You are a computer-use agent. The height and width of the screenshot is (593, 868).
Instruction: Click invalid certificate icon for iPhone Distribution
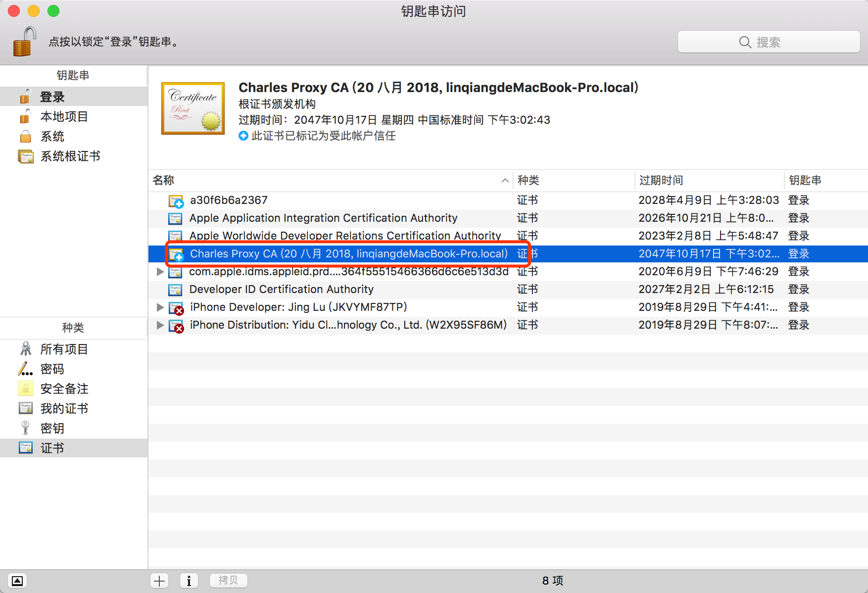click(176, 326)
